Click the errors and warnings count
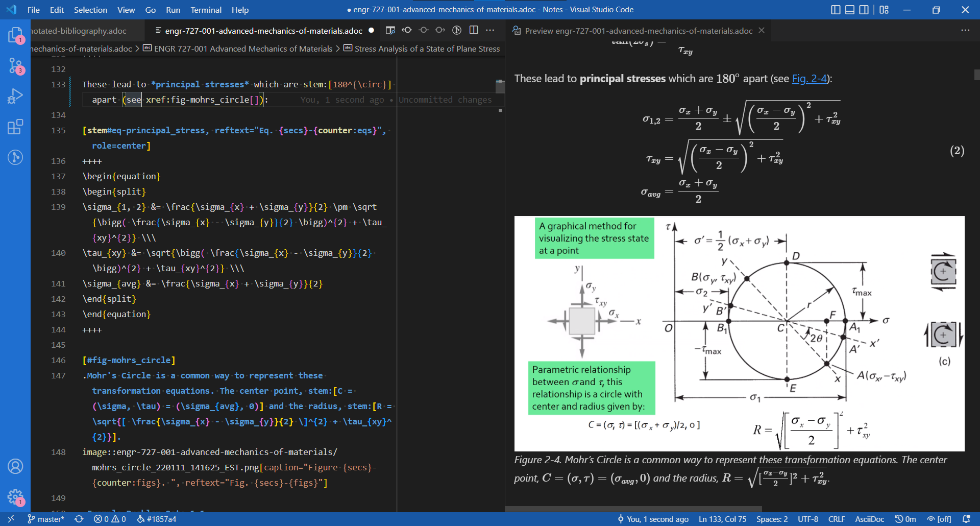This screenshot has width=980, height=526. point(110,519)
